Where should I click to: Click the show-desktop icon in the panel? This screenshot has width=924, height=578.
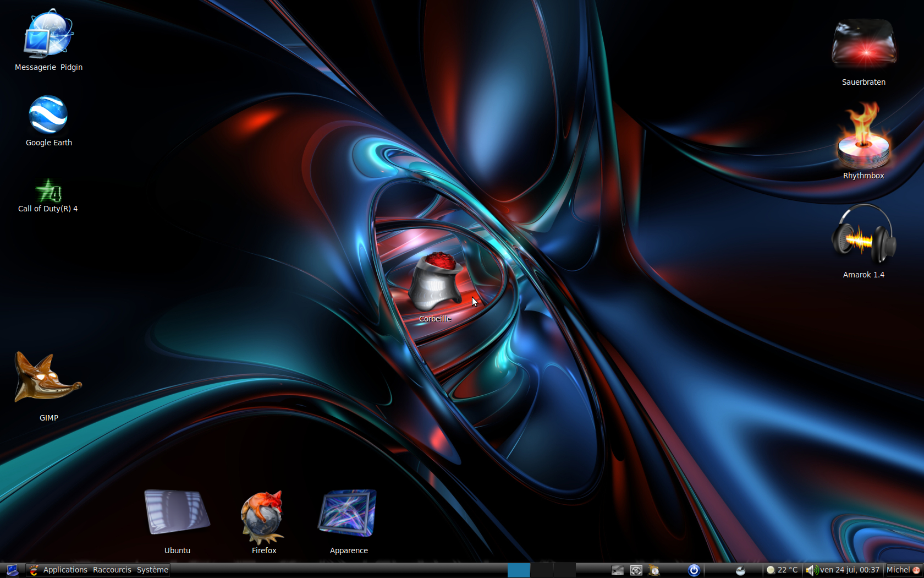click(12, 570)
